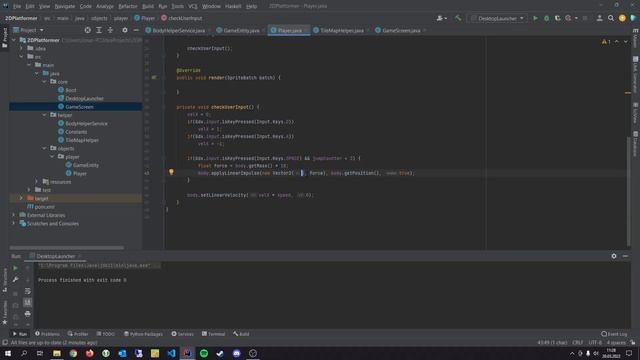Collapse the core folder
Image resolution: width=640 pixels, height=360 pixels.
[x=44, y=82]
